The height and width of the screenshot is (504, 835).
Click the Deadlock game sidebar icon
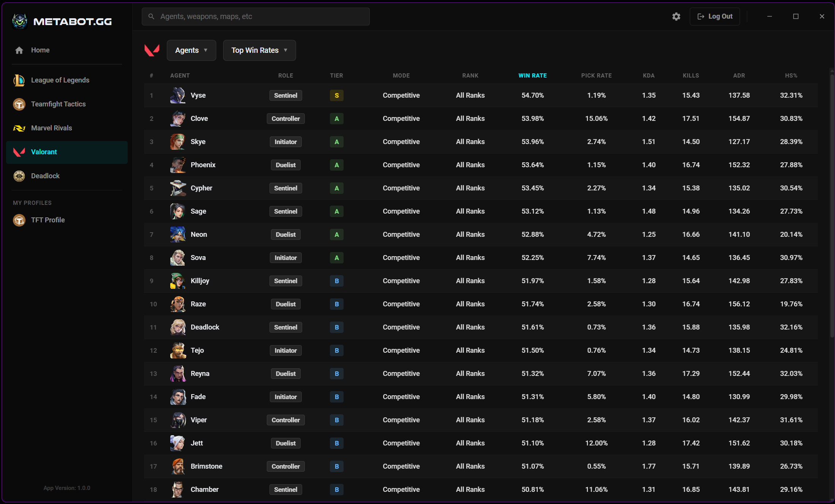[x=19, y=176]
